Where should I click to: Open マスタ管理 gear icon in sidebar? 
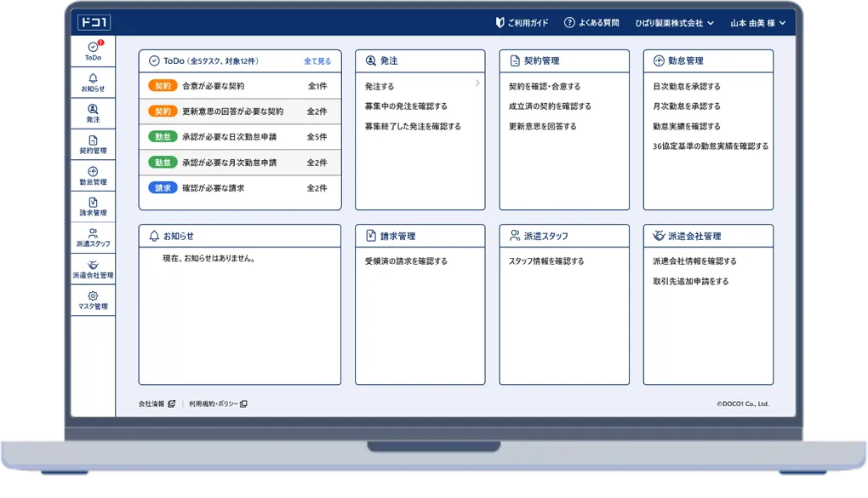[x=93, y=300]
